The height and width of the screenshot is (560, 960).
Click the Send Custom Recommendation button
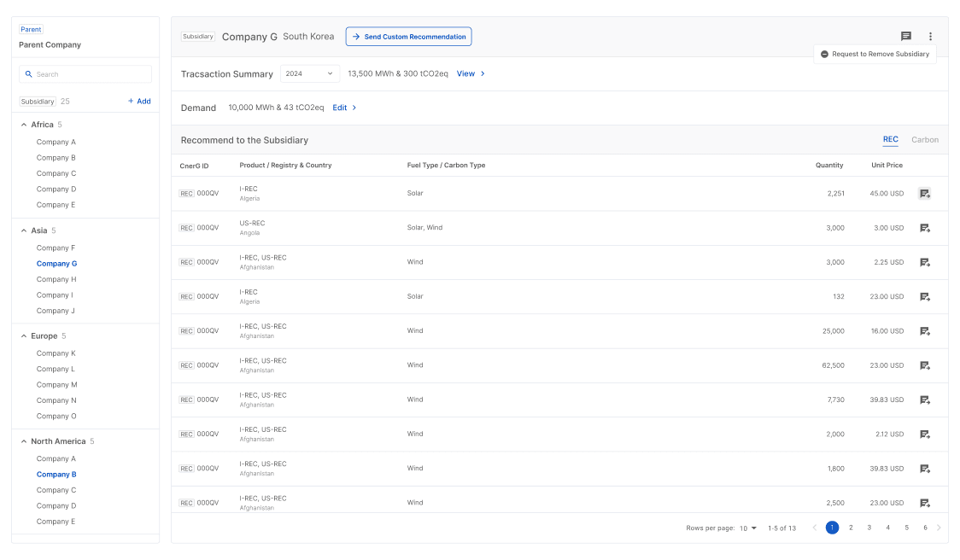(x=408, y=37)
